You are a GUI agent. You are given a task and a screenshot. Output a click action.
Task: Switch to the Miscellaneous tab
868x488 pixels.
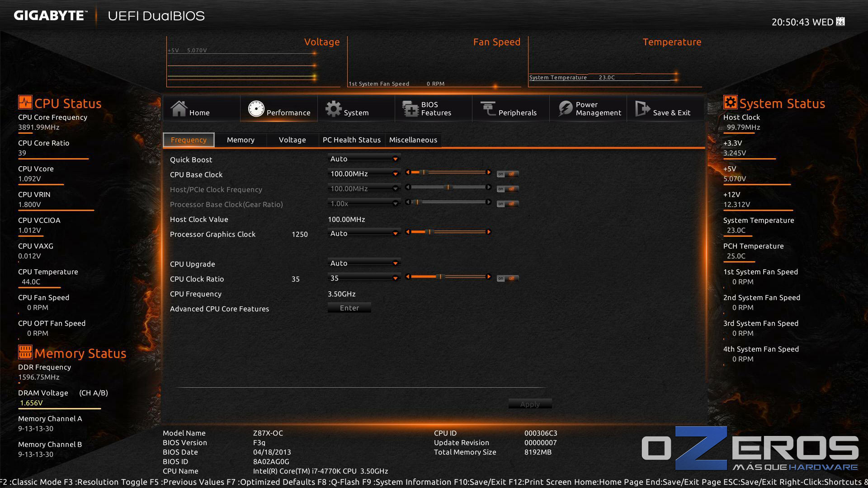(413, 140)
